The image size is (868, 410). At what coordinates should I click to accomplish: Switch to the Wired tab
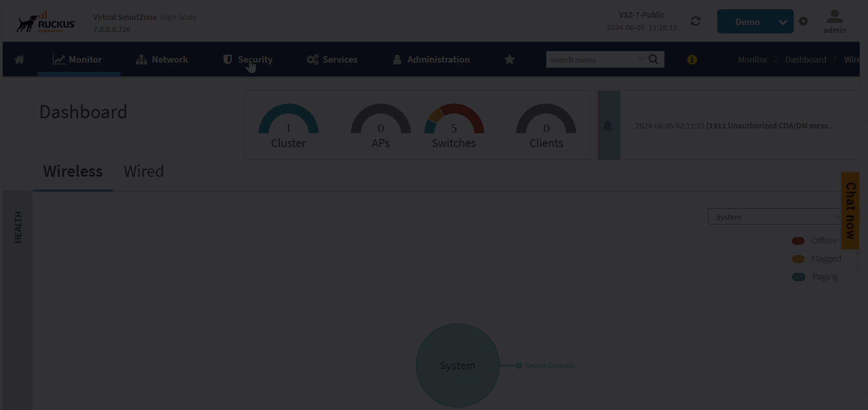[x=144, y=171]
